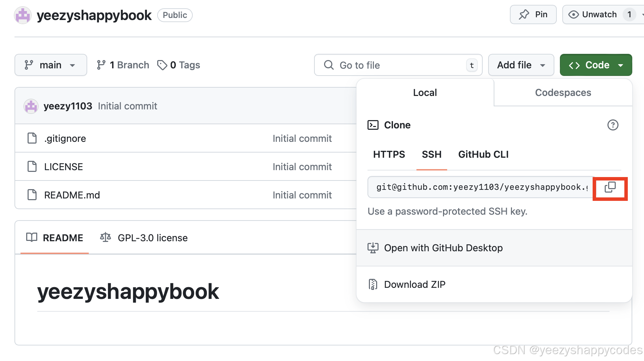Screen dimensions: 644x361
Task: Click the code brackets icon on Code button
Action: coord(574,65)
